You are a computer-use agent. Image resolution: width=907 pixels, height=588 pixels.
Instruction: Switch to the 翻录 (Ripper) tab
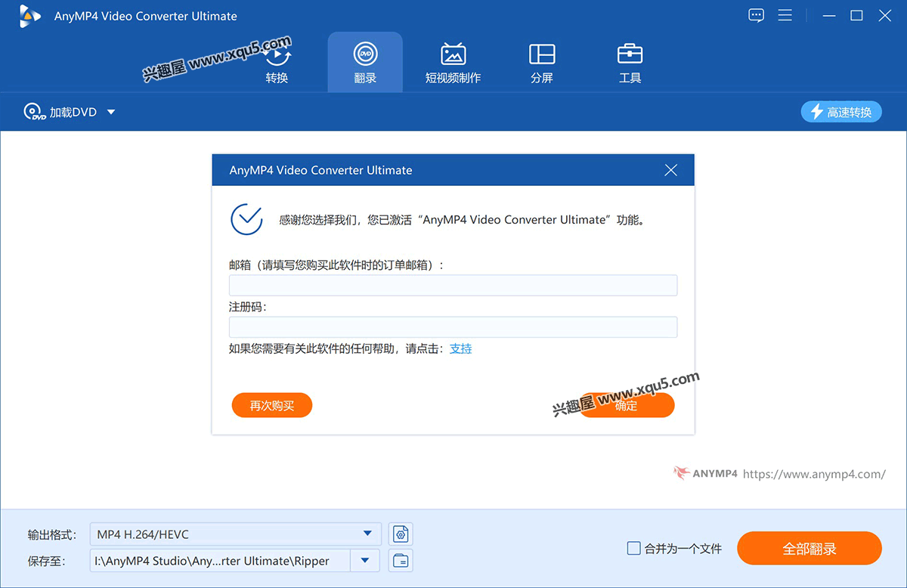click(365, 63)
